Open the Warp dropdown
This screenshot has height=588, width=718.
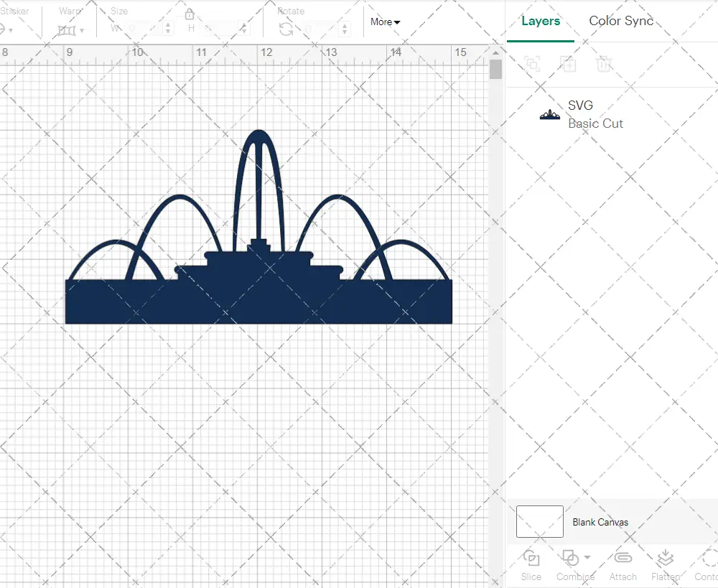[71, 30]
